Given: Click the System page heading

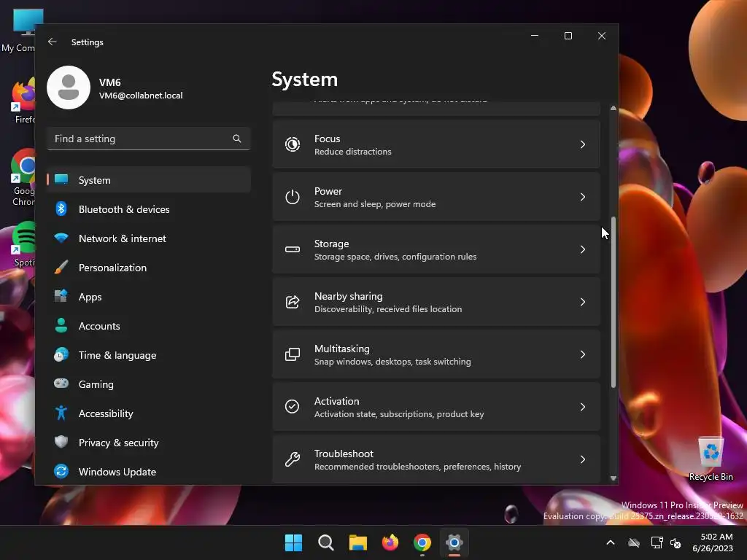Looking at the screenshot, I should coord(304,79).
